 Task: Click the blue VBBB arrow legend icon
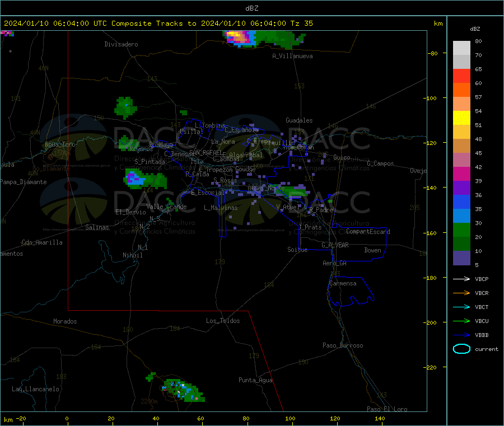(461, 335)
